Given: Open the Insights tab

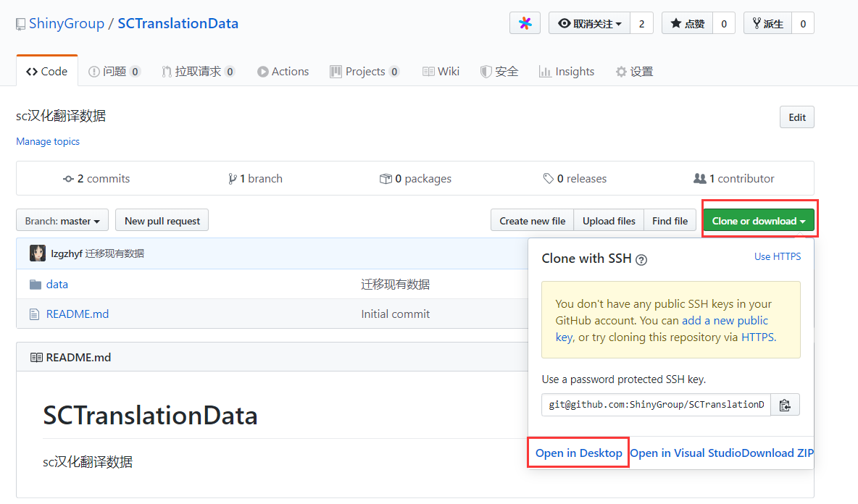Looking at the screenshot, I should pyautogui.click(x=567, y=71).
